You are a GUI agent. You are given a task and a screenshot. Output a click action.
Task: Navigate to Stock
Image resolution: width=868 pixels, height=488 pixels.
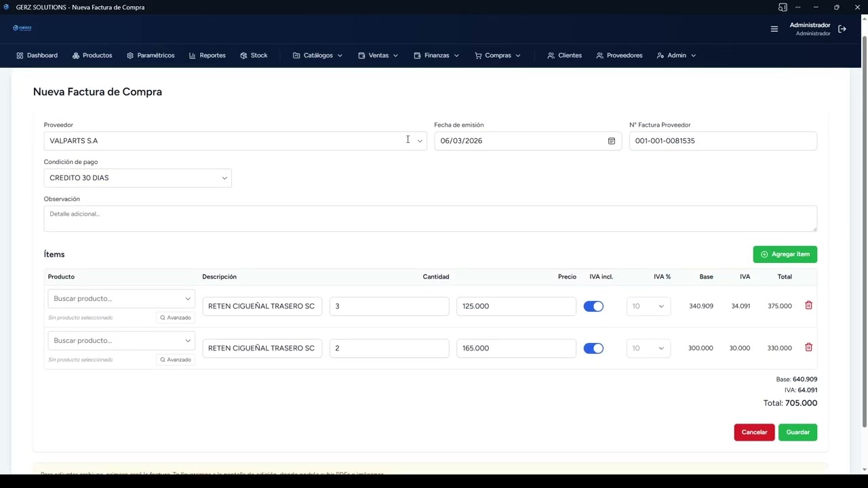254,56
